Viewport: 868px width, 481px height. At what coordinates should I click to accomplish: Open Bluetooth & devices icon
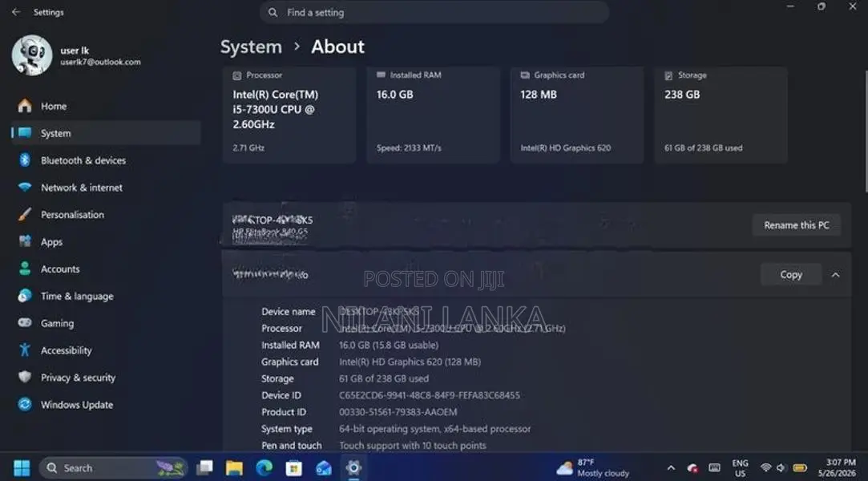pos(25,160)
